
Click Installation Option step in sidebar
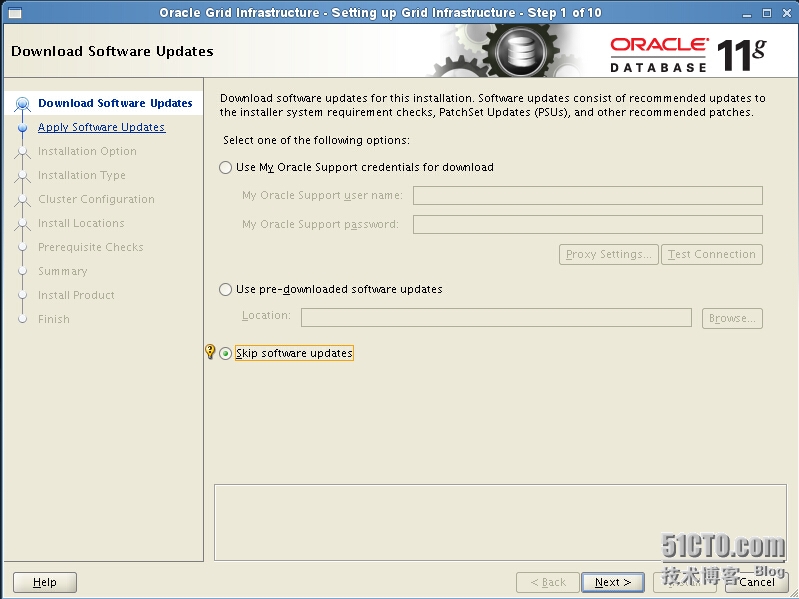[x=87, y=151]
